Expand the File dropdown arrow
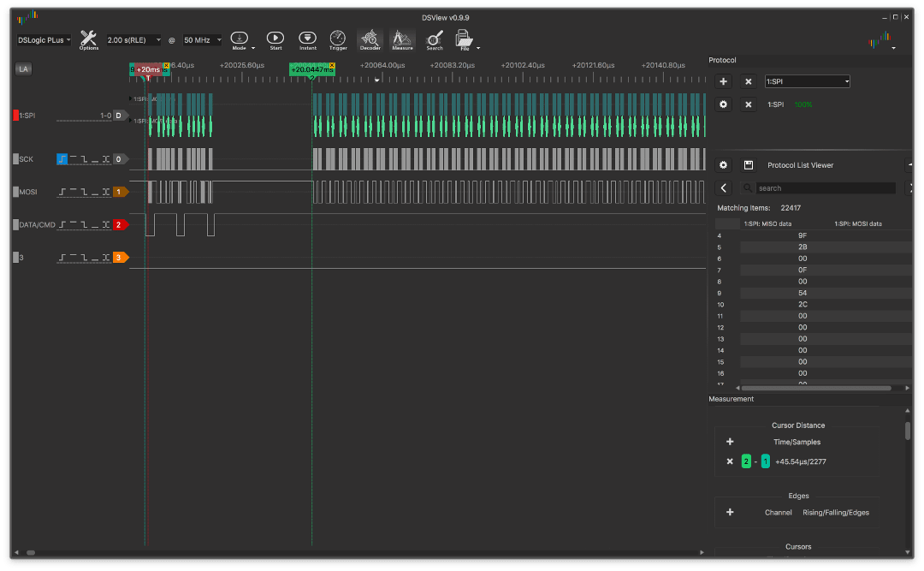The image size is (924, 571). (x=478, y=49)
